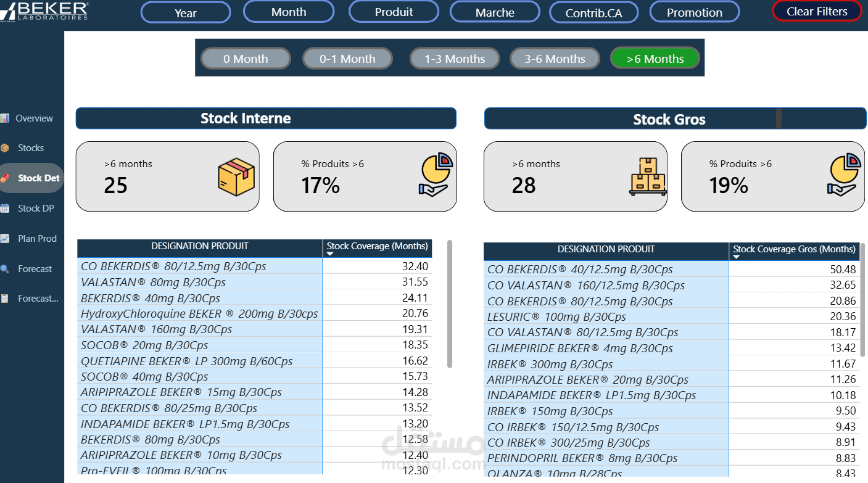Open the Year filter
The width and height of the screenshot is (868, 483).
point(186,12)
